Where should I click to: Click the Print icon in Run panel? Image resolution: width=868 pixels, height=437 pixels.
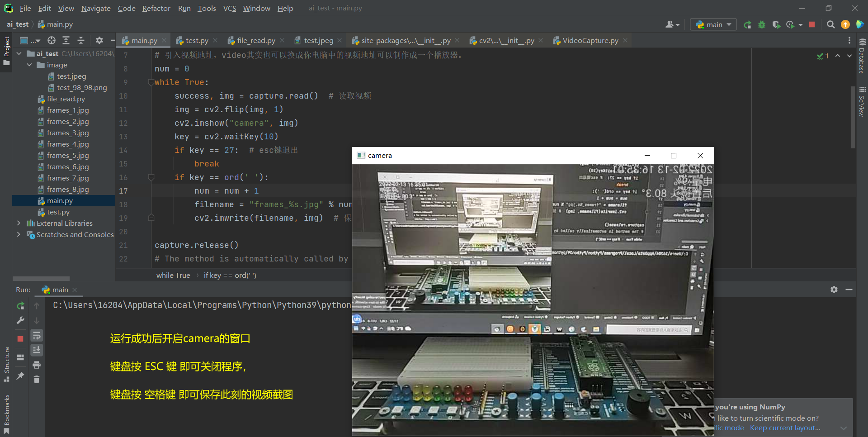(x=37, y=365)
